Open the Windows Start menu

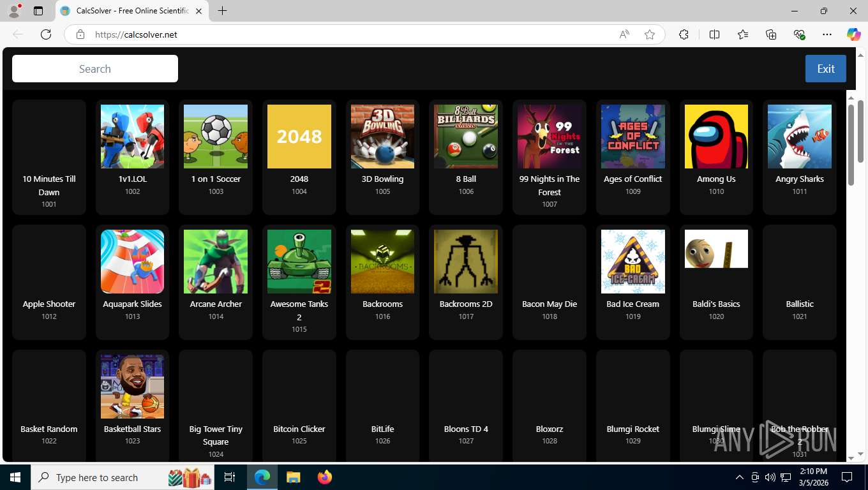[x=15, y=477]
